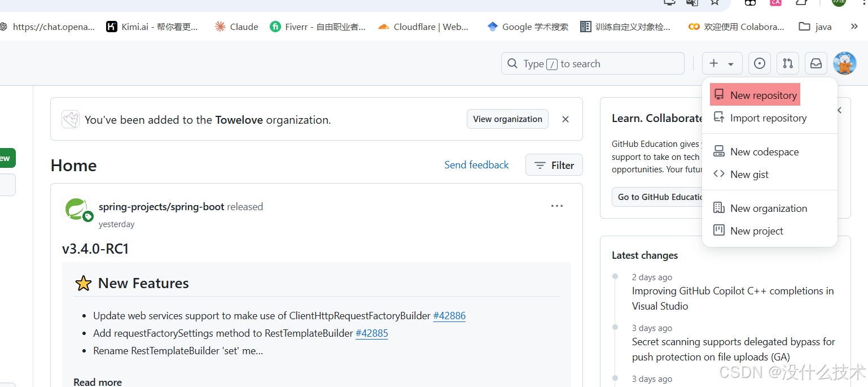Open the java bookmarks folder

pyautogui.click(x=816, y=27)
